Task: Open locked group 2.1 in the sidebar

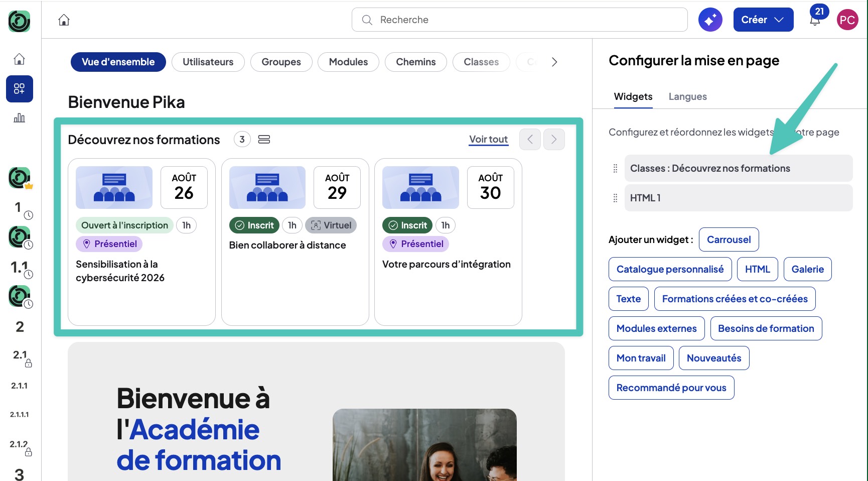Action: [21, 356]
